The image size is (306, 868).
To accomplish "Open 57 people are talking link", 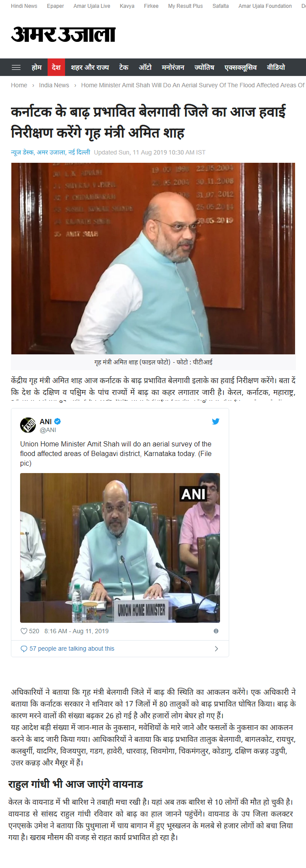I will point(72,648).
